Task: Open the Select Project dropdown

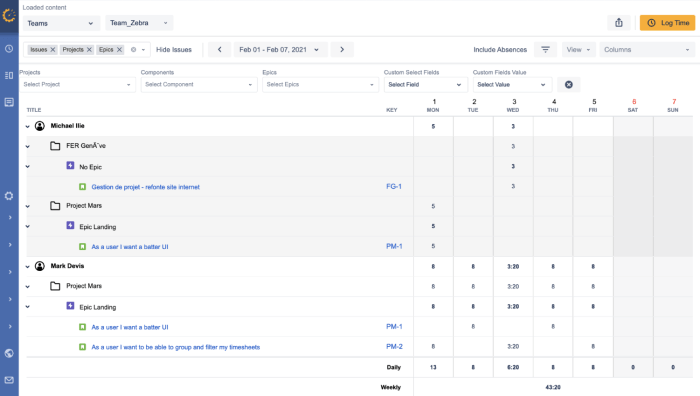Action: pos(77,84)
